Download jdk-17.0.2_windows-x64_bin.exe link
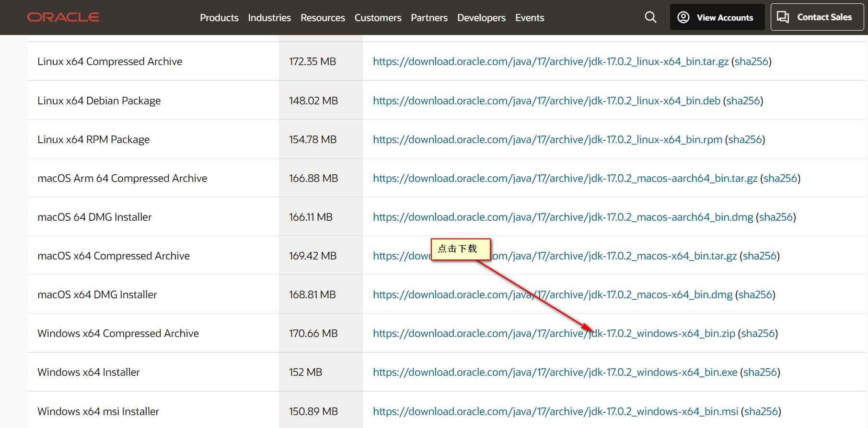The height and width of the screenshot is (428, 868). click(x=555, y=372)
